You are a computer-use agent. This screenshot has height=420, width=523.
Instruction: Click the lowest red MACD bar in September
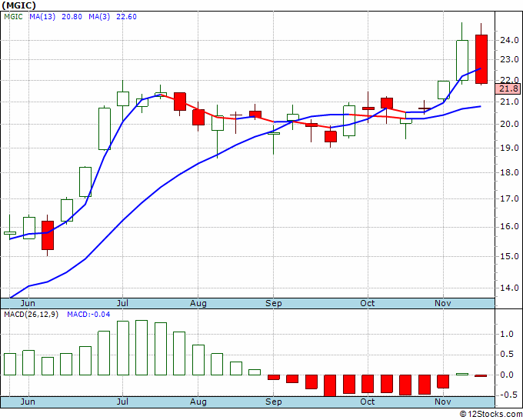point(330,385)
